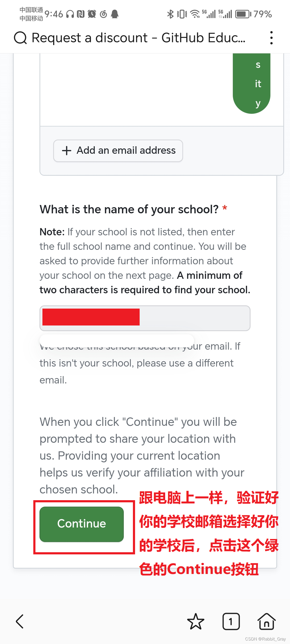Go to the browser home icon
Image resolution: width=290 pixels, height=644 pixels.
coord(266,621)
